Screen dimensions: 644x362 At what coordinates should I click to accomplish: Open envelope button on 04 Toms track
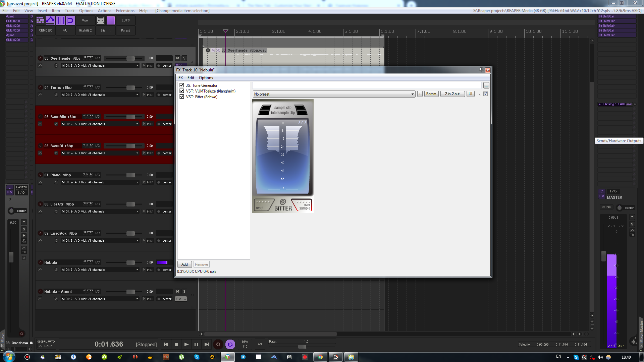click(40, 95)
